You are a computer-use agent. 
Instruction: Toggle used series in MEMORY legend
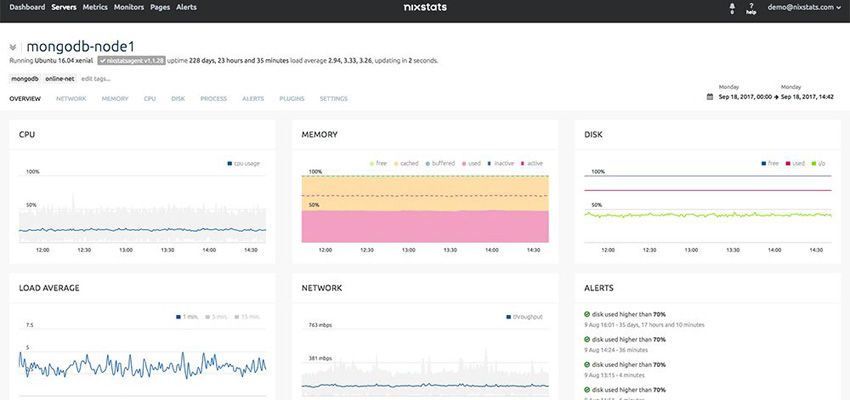pos(471,163)
